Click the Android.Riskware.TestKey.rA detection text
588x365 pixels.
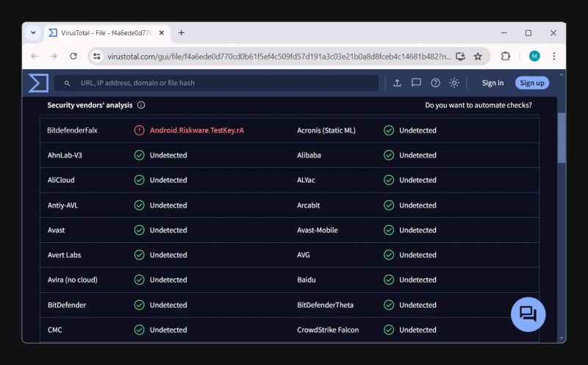(x=197, y=130)
